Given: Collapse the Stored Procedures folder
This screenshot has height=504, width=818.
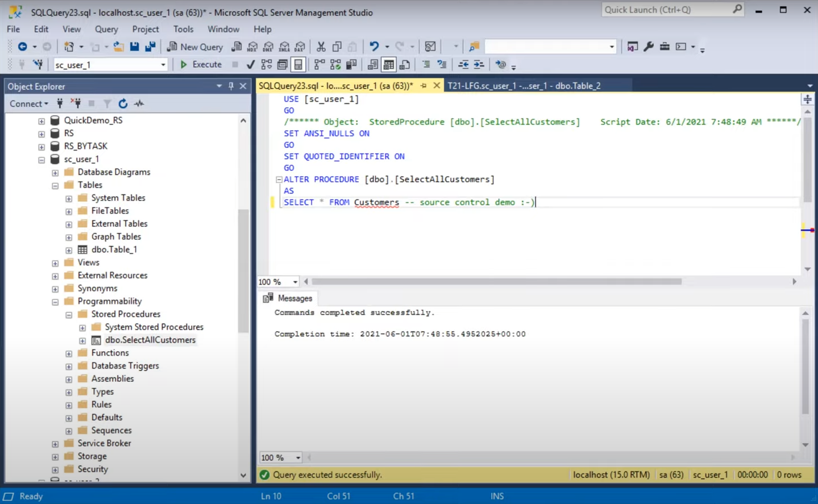Looking at the screenshot, I should coord(69,314).
